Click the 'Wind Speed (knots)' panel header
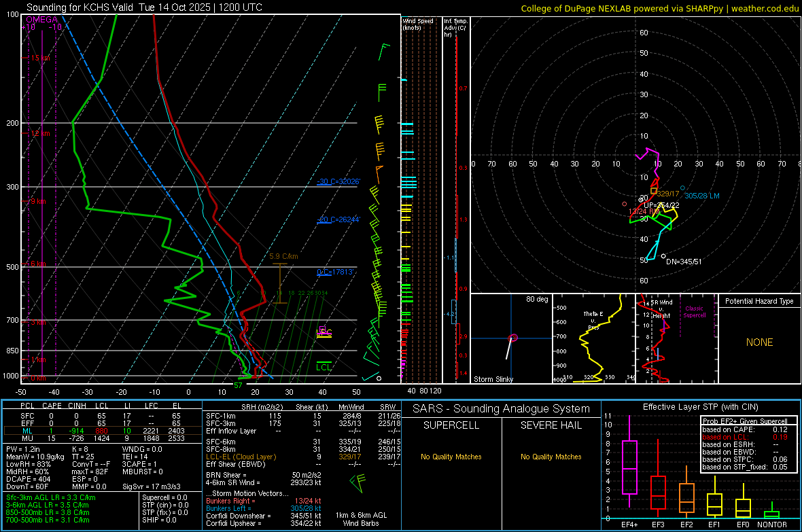 tap(417, 24)
